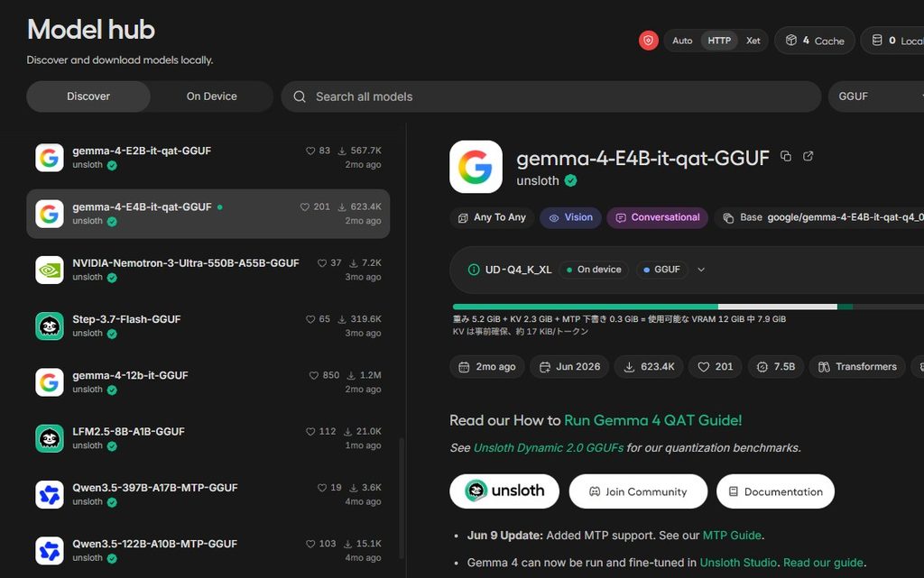Open gemma-4-12b-it-GGUF model row

coord(208,382)
